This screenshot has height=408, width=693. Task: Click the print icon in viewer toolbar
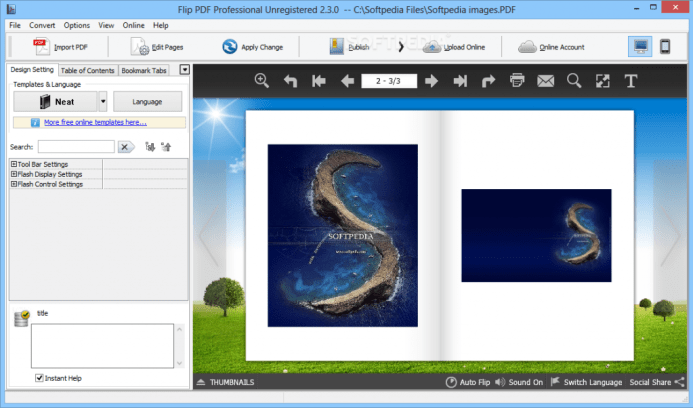517,80
